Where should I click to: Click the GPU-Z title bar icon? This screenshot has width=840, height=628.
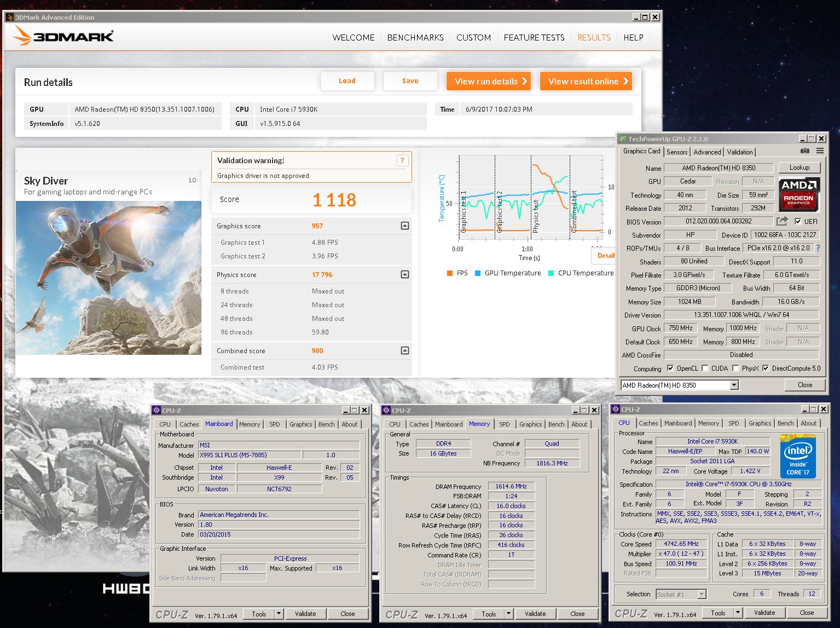tap(622, 139)
